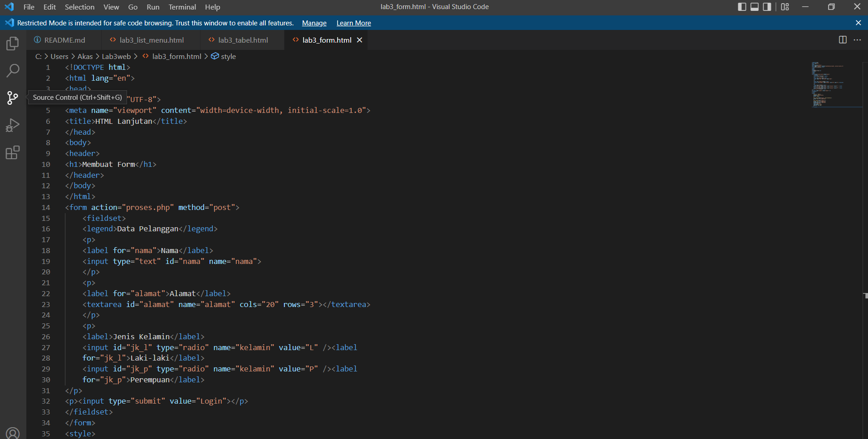Click the Accounts icon in the activity bar
This screenshot has height=439, width=868.
click(x=12, y=433)
